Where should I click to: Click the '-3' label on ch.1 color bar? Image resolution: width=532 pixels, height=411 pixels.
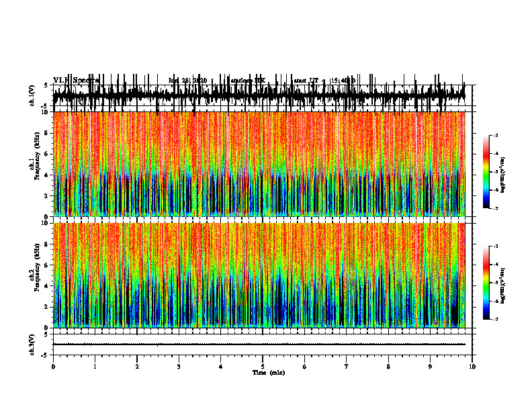495,136
